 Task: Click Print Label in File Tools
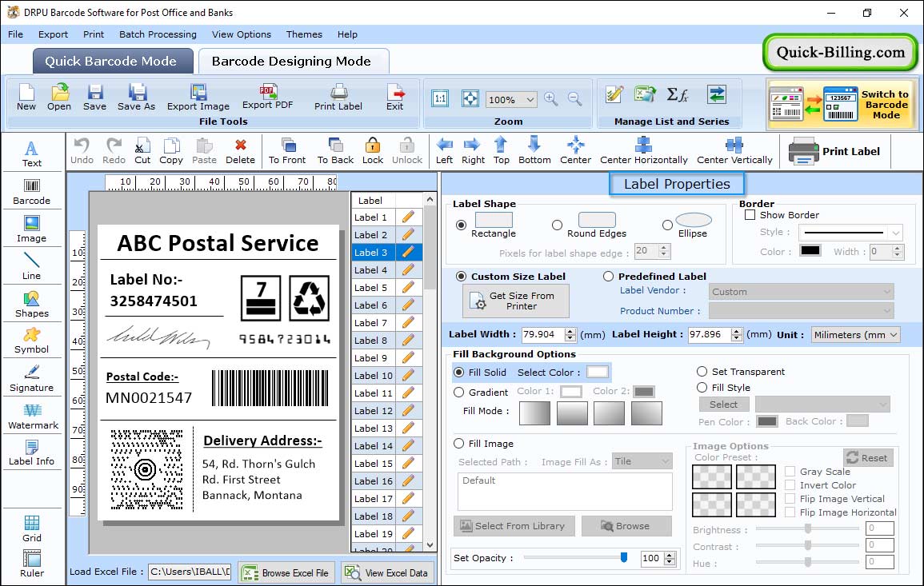(x=338, y=98)
